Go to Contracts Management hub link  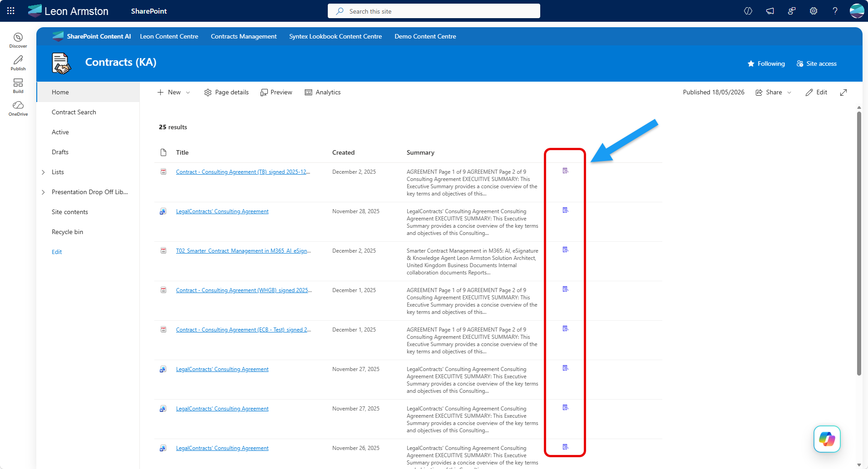(x=244, y=36)
